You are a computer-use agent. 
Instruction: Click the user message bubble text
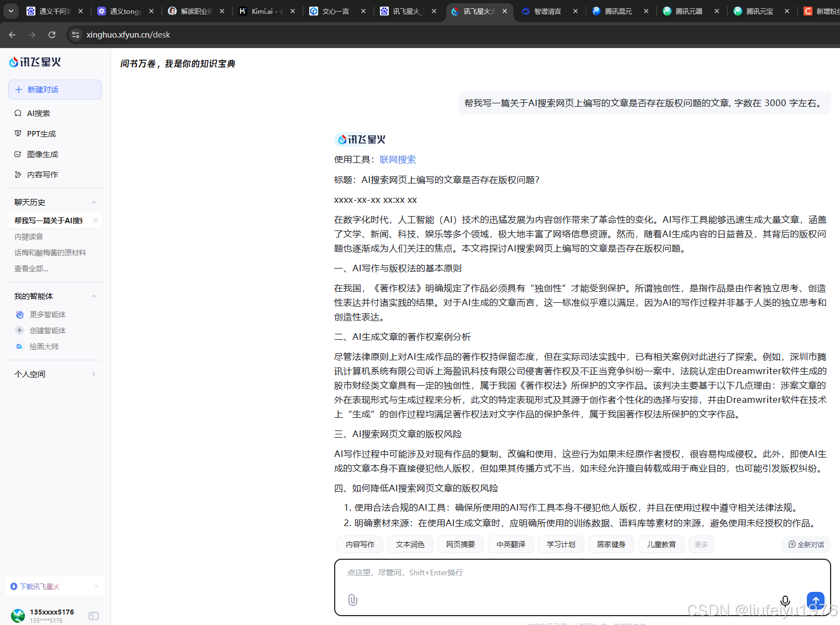pyautogui.click(x=644, y=103)
